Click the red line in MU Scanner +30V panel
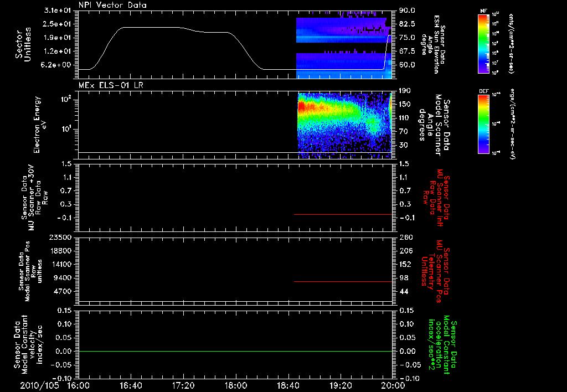The image size is (567, 392). [343, 214]
